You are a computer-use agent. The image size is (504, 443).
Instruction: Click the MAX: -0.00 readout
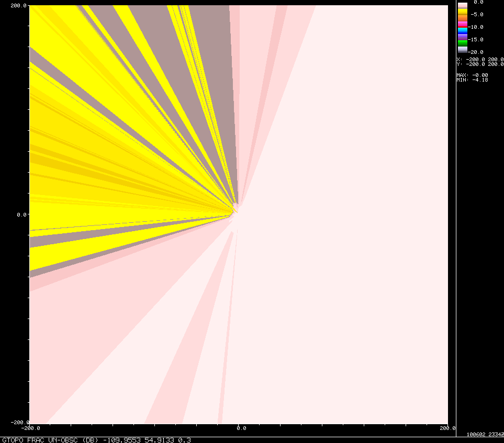tap(472, 75)
